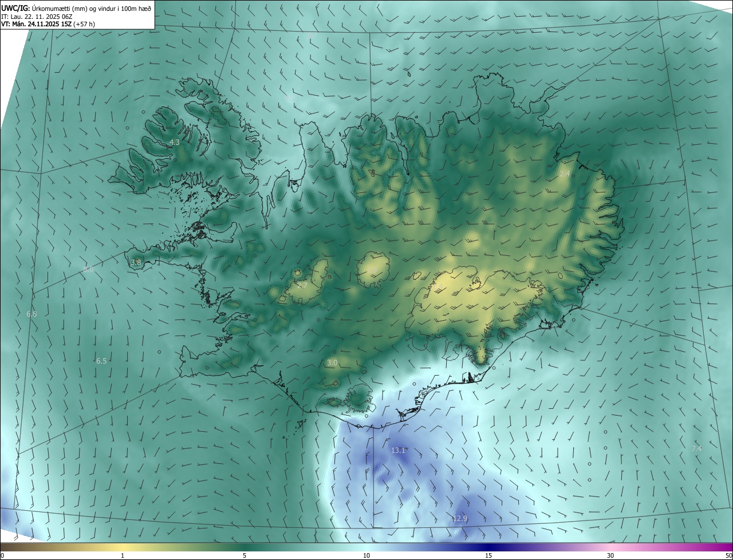
Task: Click the '5' tick on the color scale
Action: coord(245,555)
